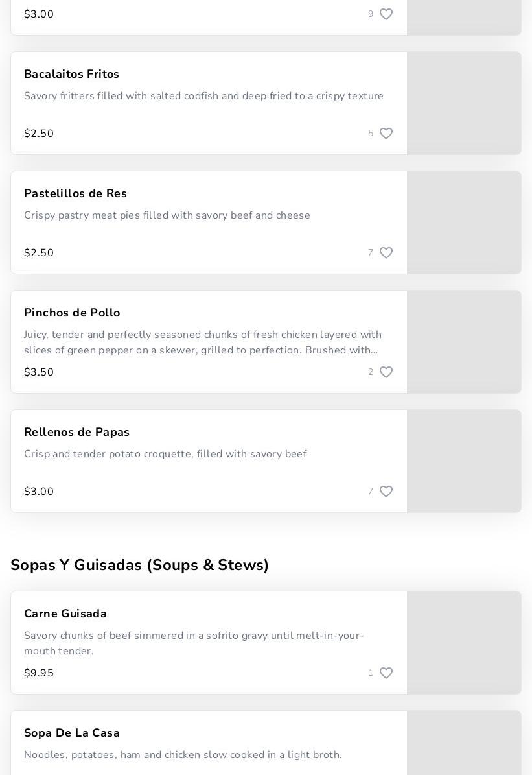This screenshot has height=775, width=532.
Task: Click Pinchos de Pollo photo placeholder
Action: (464, 342)
